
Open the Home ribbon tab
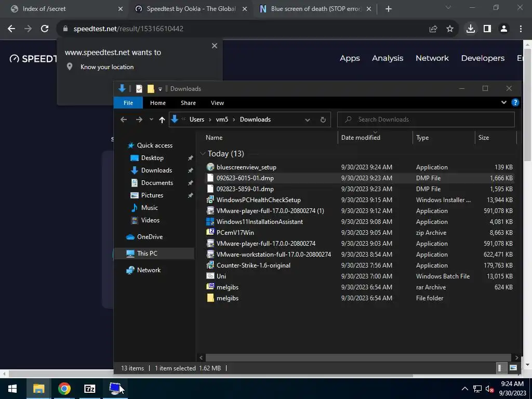click(x=158, y=103)
